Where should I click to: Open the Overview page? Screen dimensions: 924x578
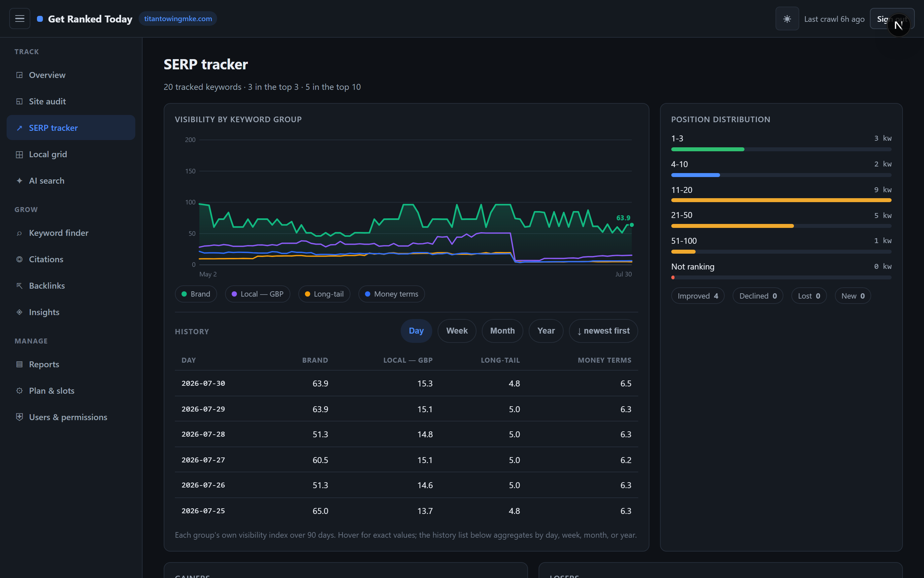pyautogui.click(x=71, y=75)
